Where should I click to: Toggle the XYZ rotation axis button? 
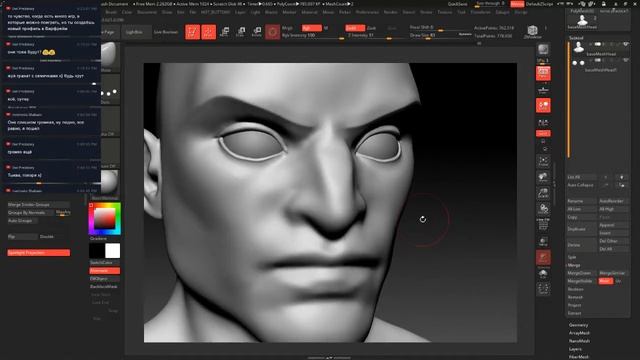point(543,133)
